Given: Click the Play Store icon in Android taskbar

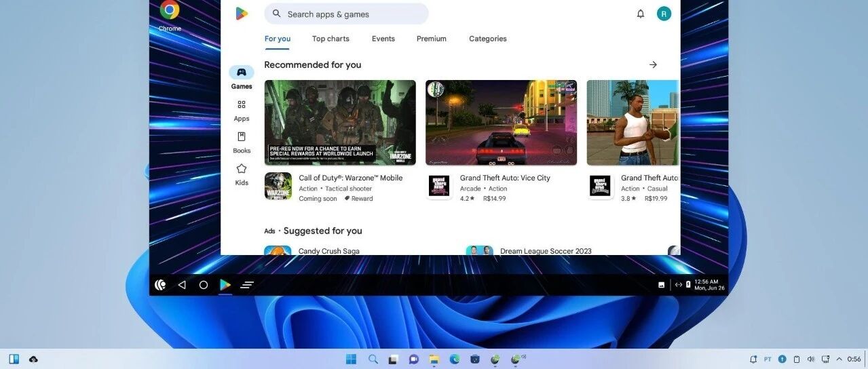Looking at the screenshot, I should [x=225, y=285].
